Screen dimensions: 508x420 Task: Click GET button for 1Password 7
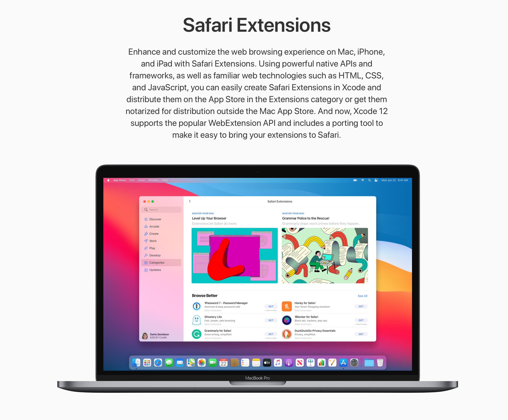[x=269, y=305]
